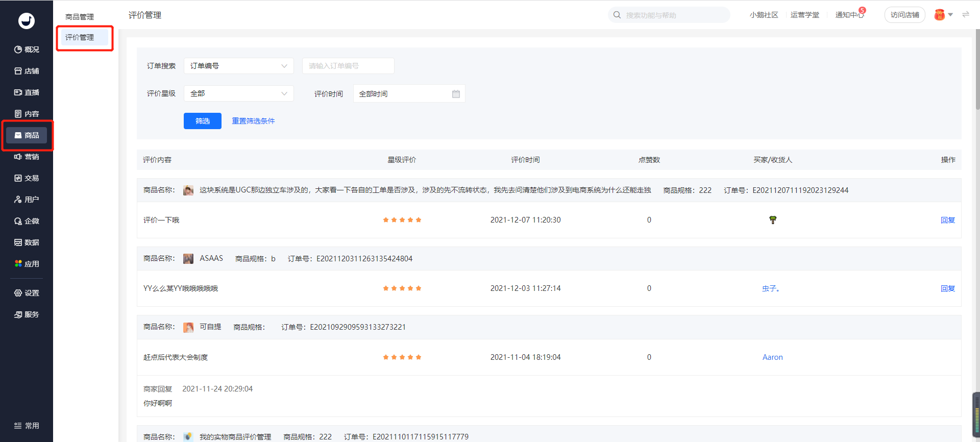Go to the 交易 transactions section
Screen dimensions: 980x442
point(27,178)
